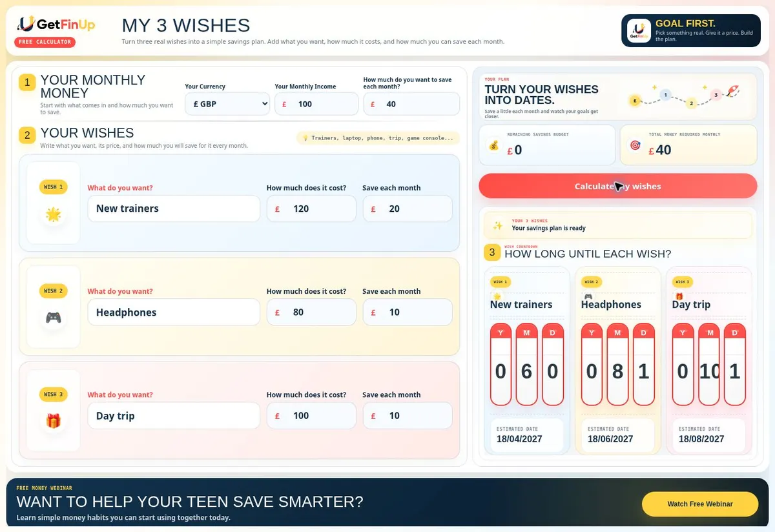Screen dimensions: 775x532
Task: Click the rocket icon in the plan illustration
Action: 732,92
